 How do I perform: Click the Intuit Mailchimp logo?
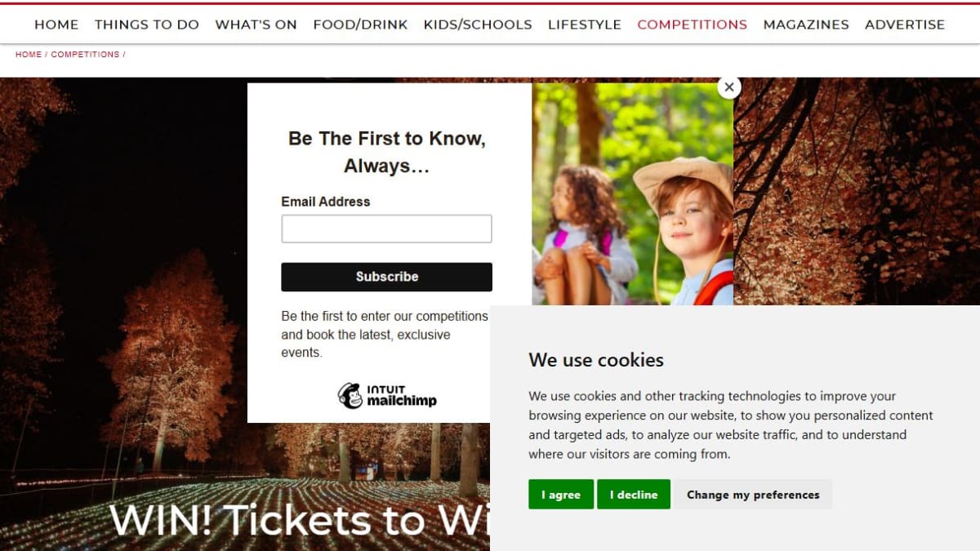coord(387,396)
